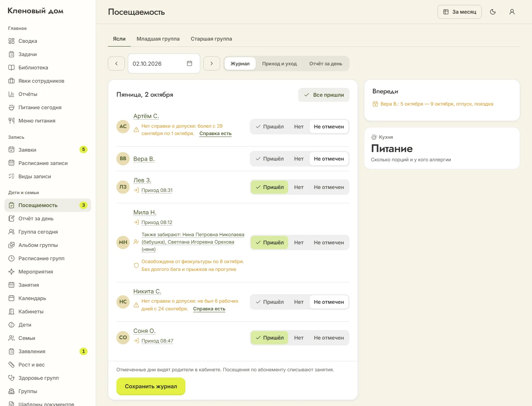Go to next day arrow
532x406 pixels.
click(212, 63)
